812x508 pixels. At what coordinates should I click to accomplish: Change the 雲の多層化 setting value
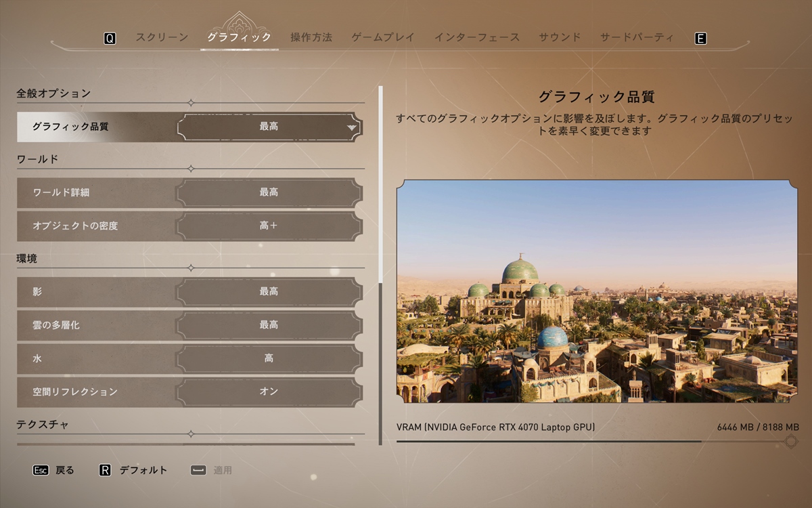coord(269,325)
